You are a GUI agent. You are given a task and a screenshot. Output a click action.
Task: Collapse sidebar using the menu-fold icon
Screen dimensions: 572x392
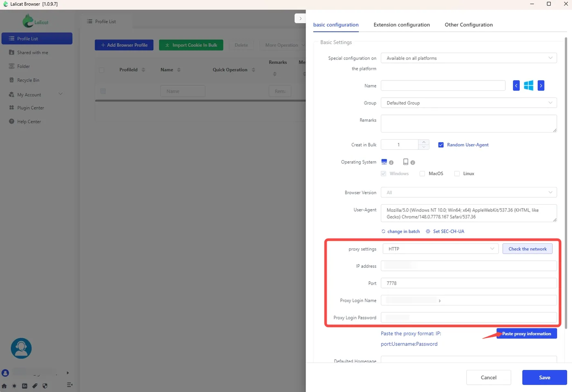click(69, 385)
